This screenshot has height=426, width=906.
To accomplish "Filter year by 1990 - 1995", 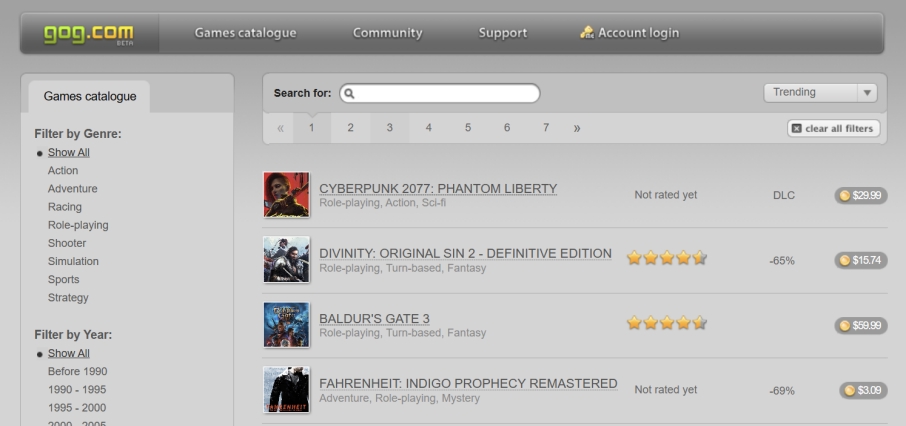I will (x=77, y=390).
